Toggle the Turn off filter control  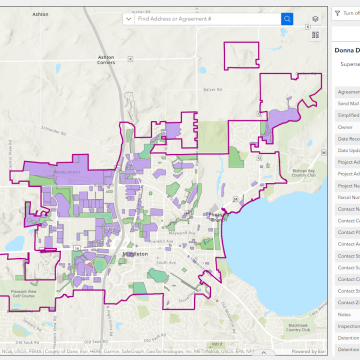(347, 13)
